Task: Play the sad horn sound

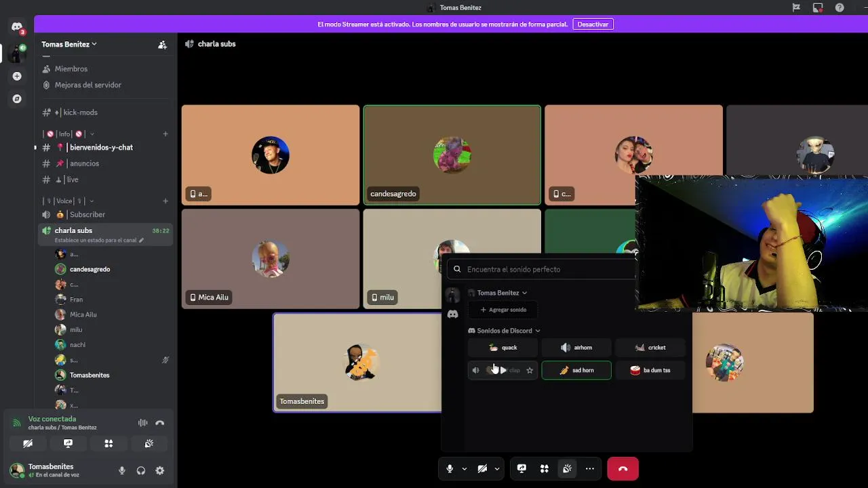Action: (576, 370)
